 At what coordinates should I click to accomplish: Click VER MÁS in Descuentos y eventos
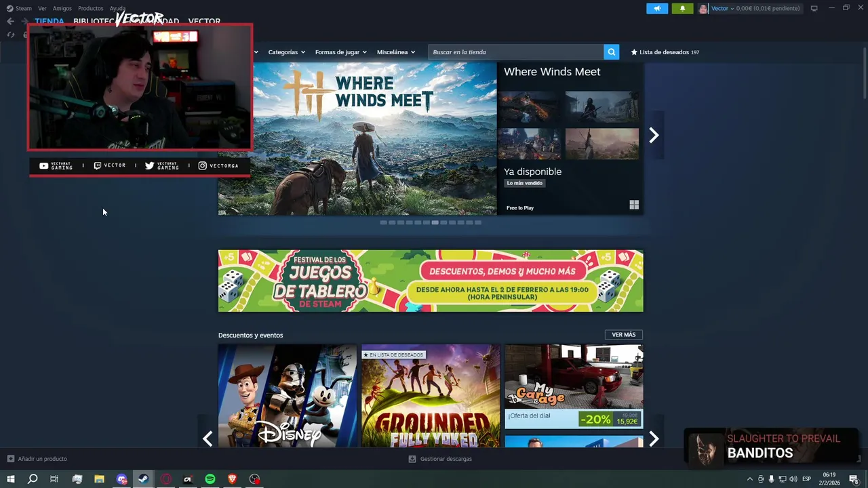tap(623, 335)
